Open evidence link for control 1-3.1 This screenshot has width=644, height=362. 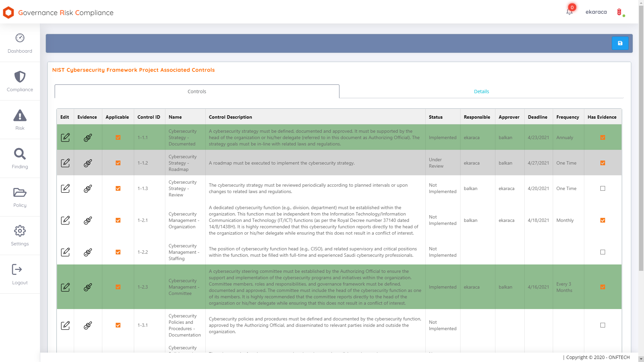[x=88, y=325]
